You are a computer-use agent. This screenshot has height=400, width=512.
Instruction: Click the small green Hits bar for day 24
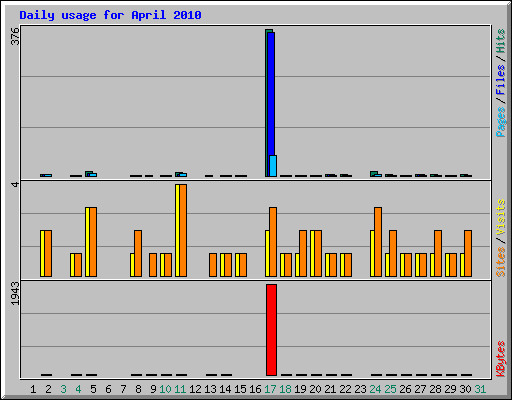click(374, 173)
